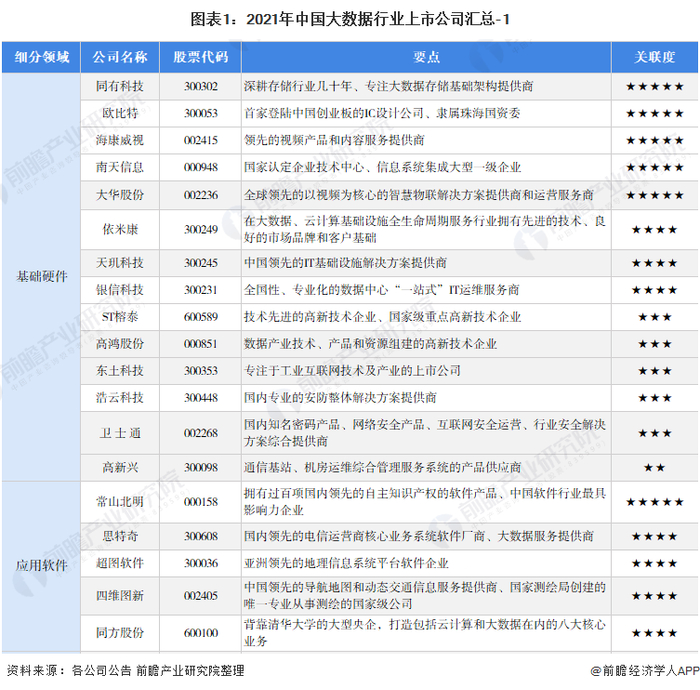This screenshot has width=700, height=690.
Task: Select stock code 002268
Action: pyautogui.click(x=200, y=433)
